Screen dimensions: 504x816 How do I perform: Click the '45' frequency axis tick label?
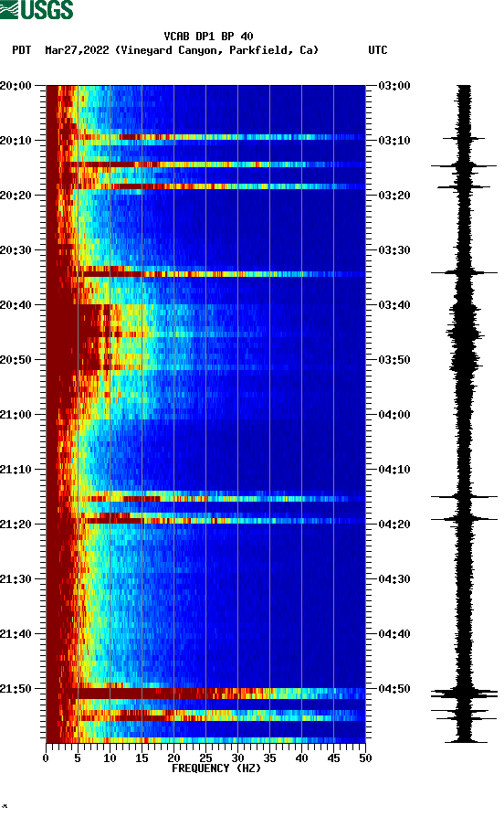tap(334, 758)
